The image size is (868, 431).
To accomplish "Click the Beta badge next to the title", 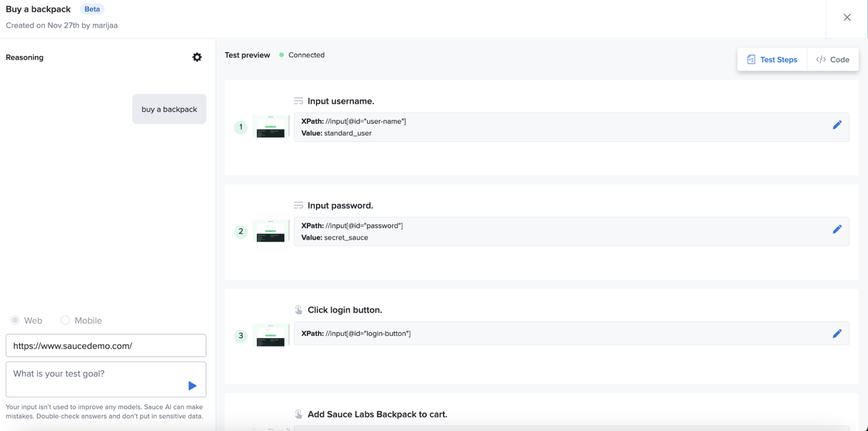I will tap(92, 9).
